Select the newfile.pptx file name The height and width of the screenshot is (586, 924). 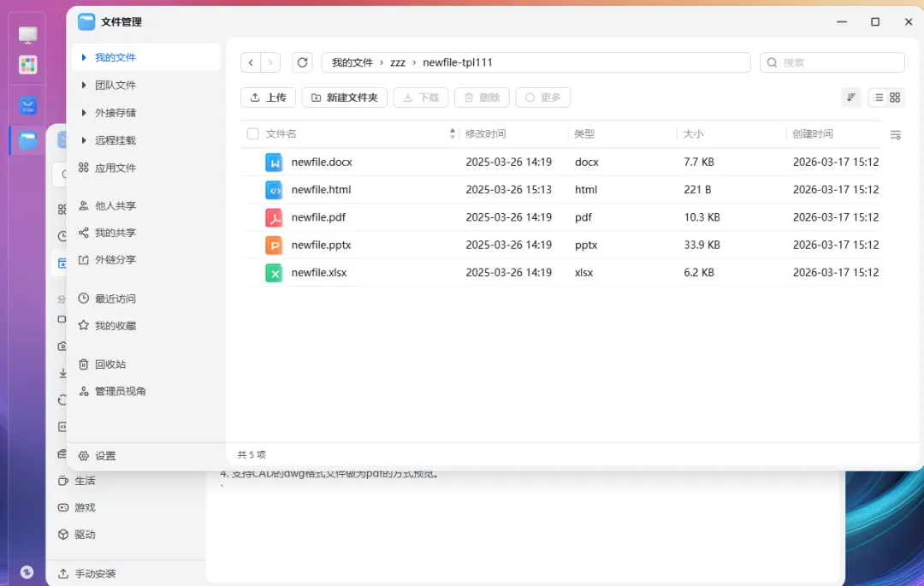pyautogui.click(x=321, y=245)
